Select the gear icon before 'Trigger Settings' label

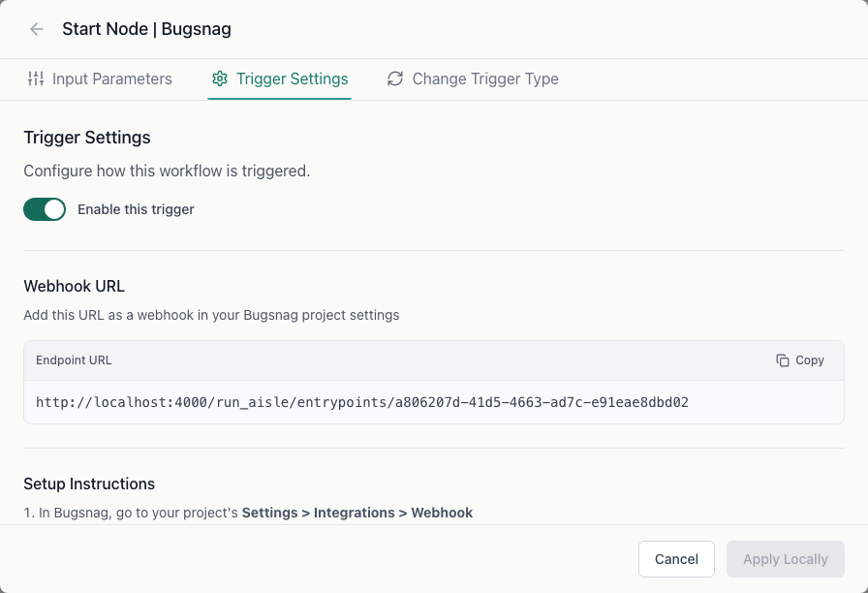[220, 78]
